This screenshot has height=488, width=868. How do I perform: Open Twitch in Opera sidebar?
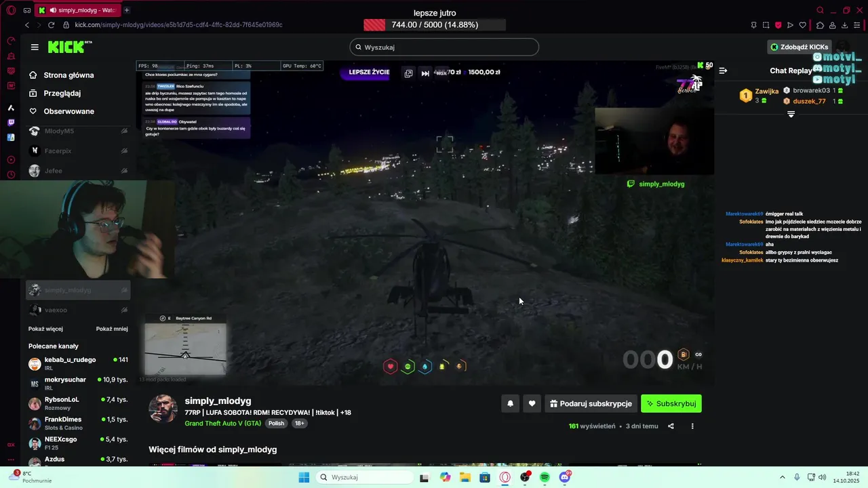(x=11, y=123)
